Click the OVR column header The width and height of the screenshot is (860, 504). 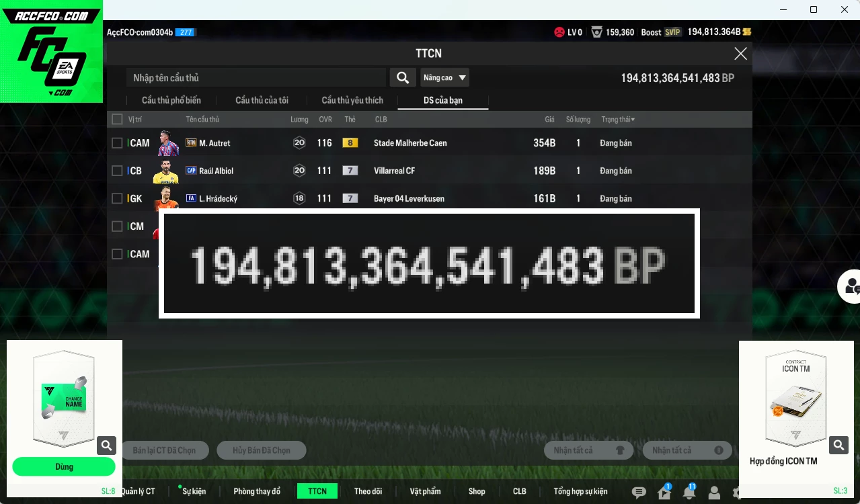coord(325,120)
